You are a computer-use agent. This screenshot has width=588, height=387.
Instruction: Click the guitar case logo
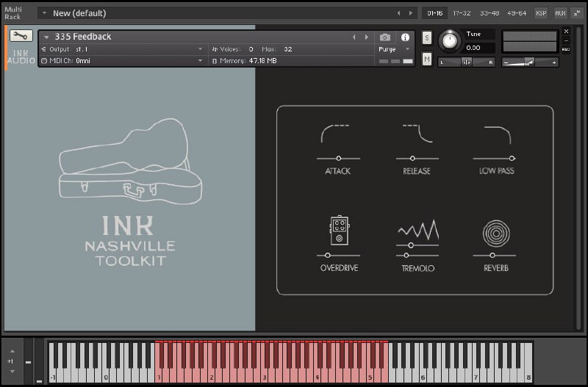pyautogui.click(x=129, y=159)
